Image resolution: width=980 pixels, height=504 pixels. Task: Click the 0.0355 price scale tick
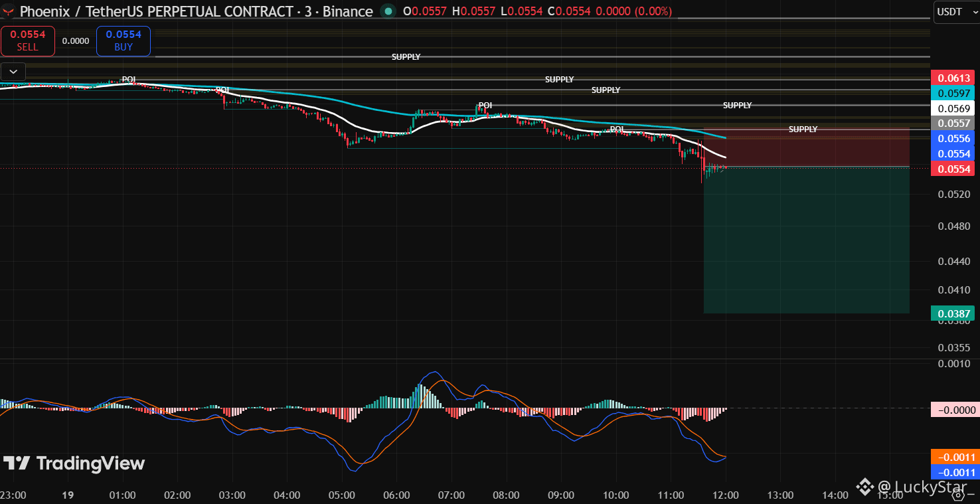954,347
